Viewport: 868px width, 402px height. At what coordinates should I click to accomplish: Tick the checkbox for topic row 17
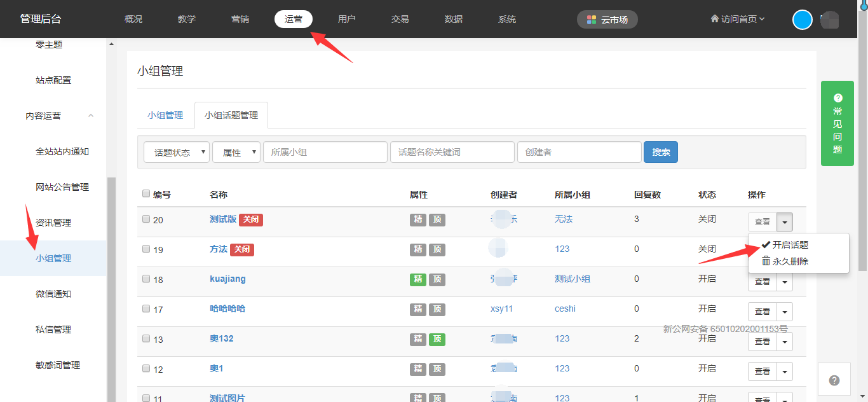(x=146, y=309)
